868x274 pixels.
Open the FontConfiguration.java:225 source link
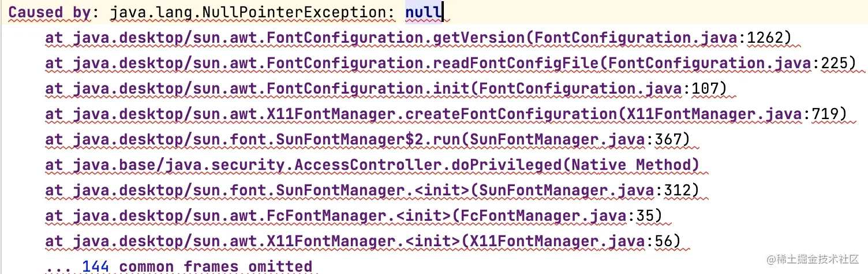click(x=731, y=64)
